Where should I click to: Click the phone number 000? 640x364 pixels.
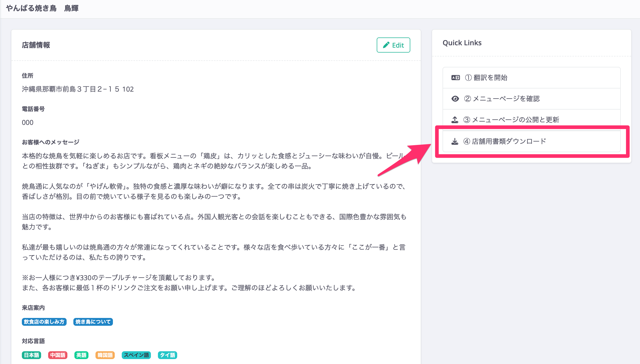28,123
